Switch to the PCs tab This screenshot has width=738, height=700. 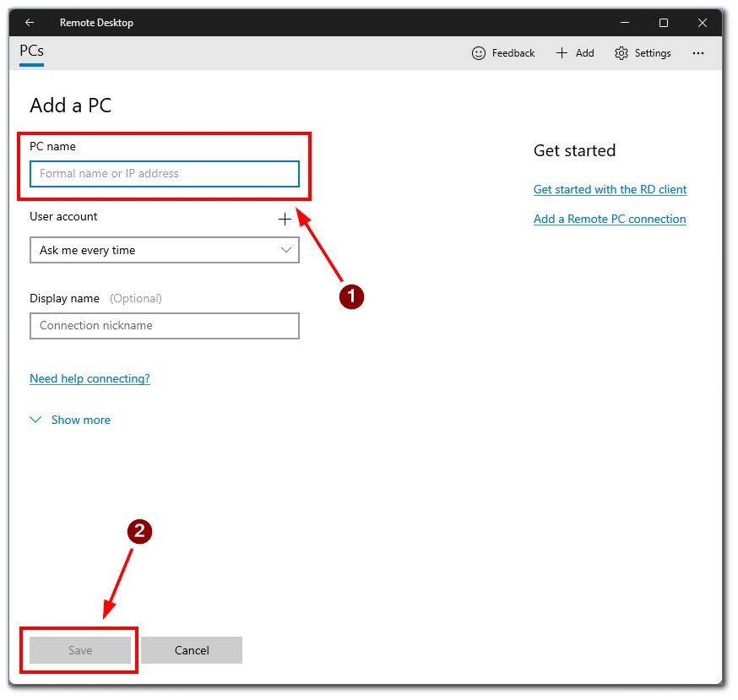tap(31, 52)
